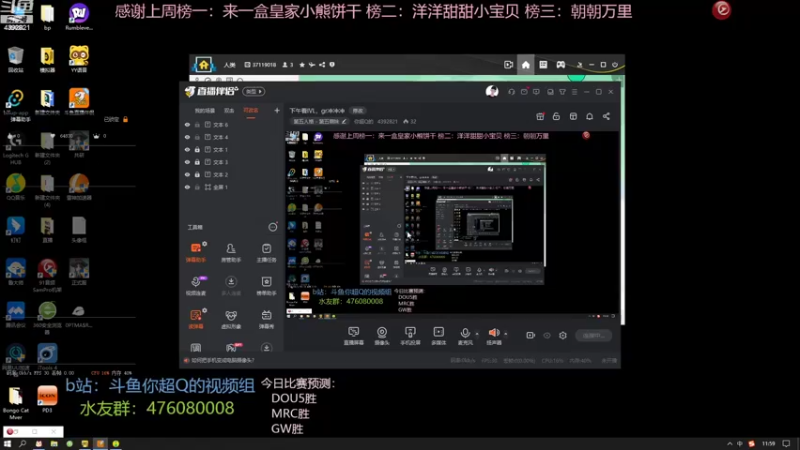Open the Windows Start menu

click(7, 444)
